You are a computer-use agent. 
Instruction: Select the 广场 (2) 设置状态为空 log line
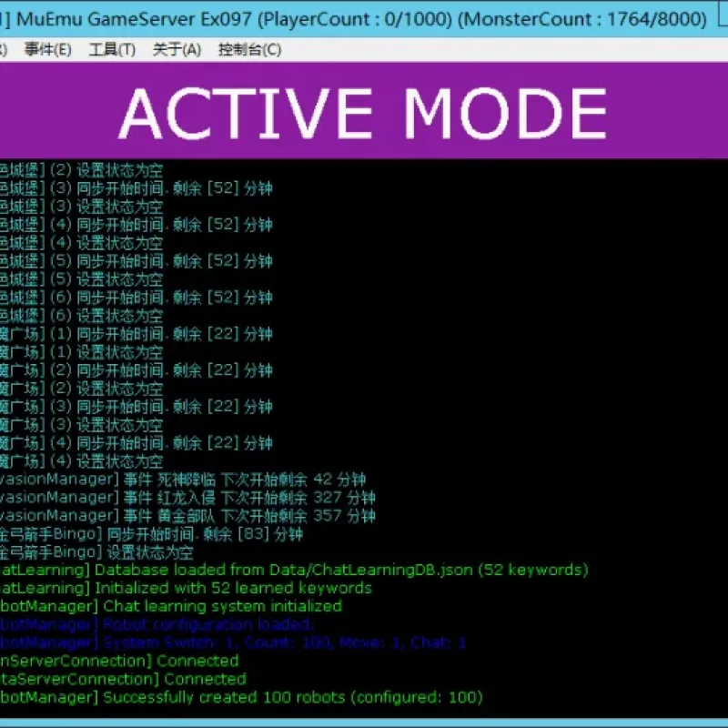tap(81, 389)
